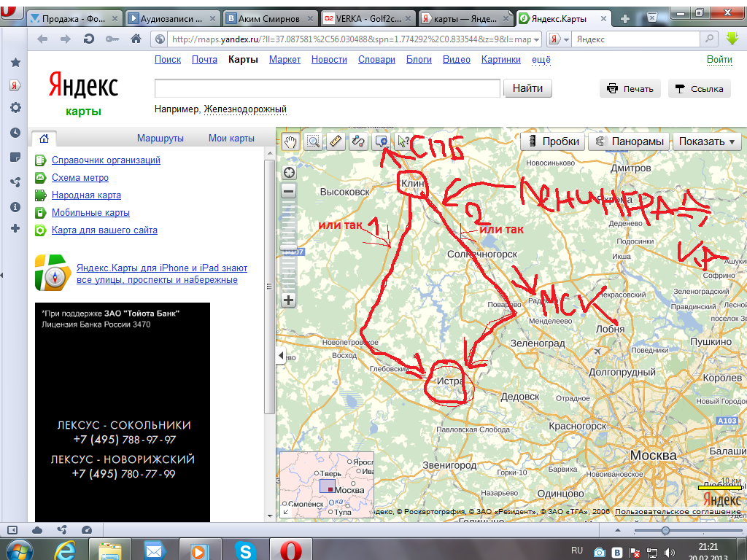Image resolution: width=747 pixels, height=560 pixels.
Task: Select the zoom magnifier map tool
Action: (313, 141)
